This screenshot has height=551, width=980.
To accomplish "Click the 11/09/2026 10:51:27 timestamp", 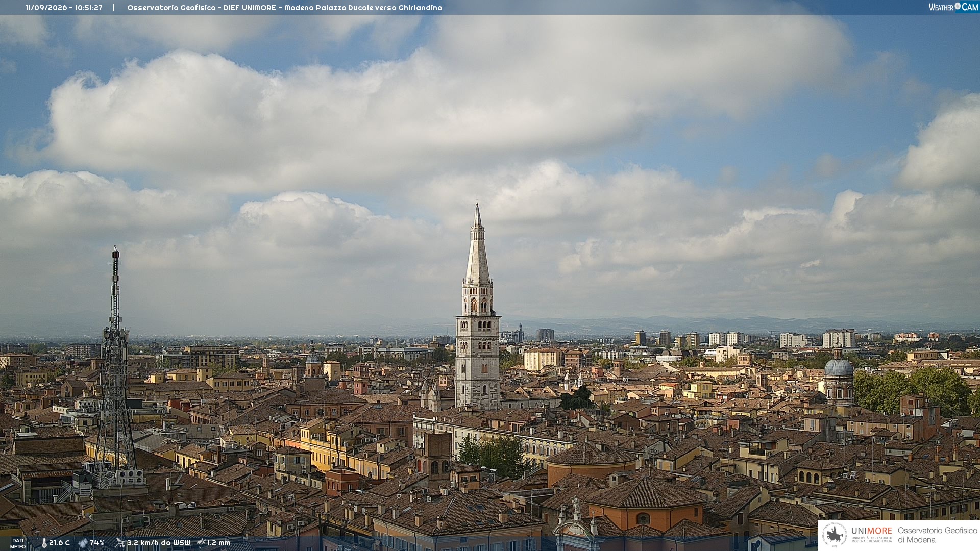I will coord(64,8).
